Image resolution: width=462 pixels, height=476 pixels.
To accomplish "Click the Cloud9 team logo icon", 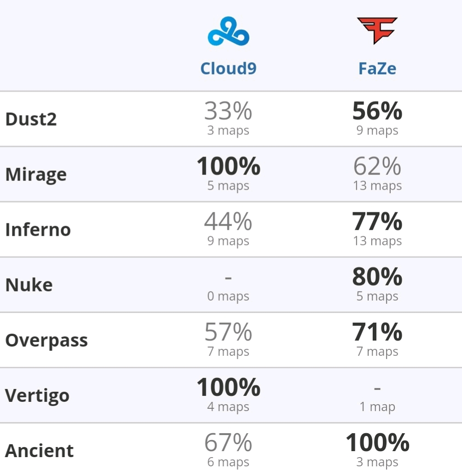I will tap(228, 31).
